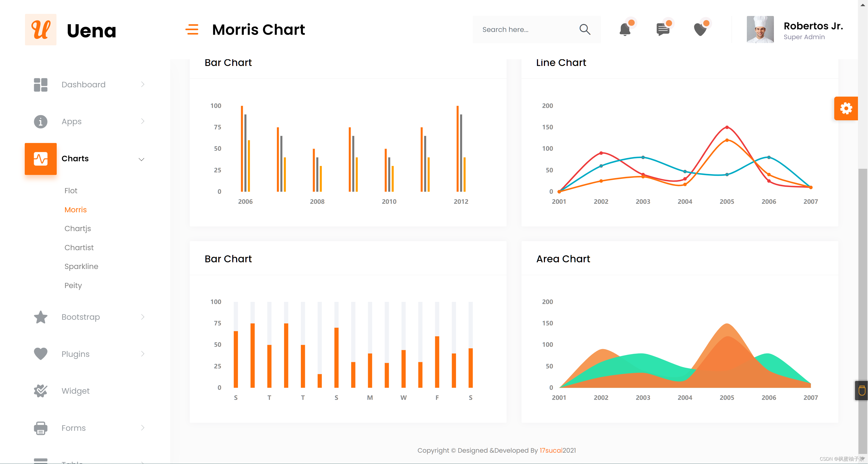Toggle the hamburger menu open/close
The height and width of the screenshot is (464, 868).
pyautogui.click(x=192, y=29)
